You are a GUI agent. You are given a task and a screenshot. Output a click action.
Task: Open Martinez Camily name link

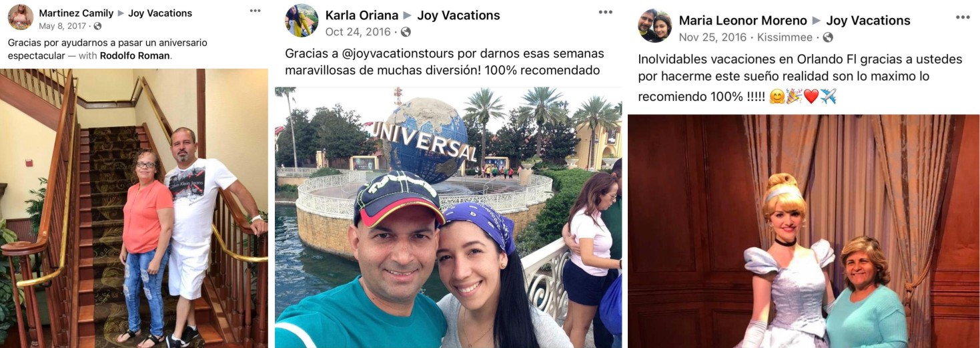click(x=76, y=13)
